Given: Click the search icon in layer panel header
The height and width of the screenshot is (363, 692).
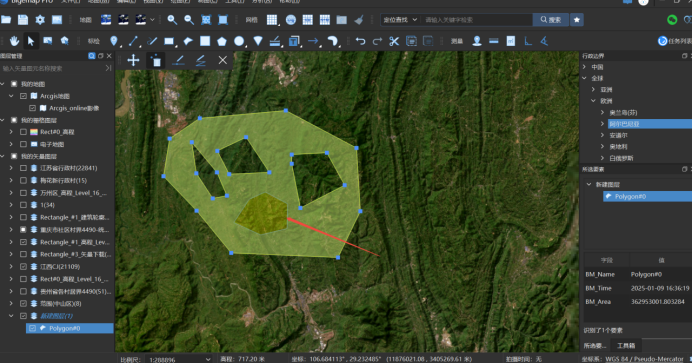Looking at the screenshot, I should 91,56.
